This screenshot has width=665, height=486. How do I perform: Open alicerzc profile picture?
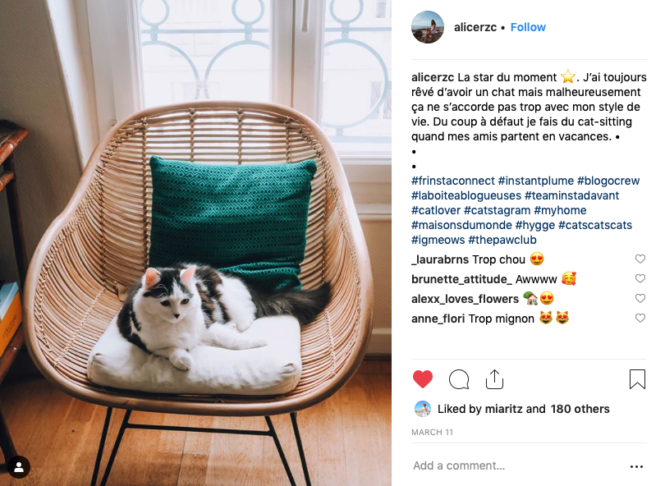pos(428,27)
